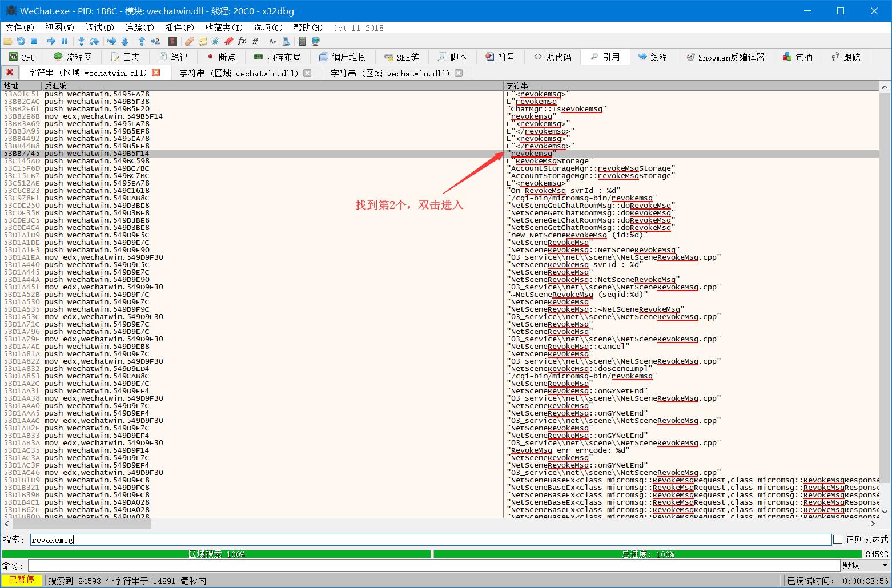Image resolution: width=892 pixels, height=588 pixels.
Task: Step into the next instruction
Action: (x=81, y=41)
